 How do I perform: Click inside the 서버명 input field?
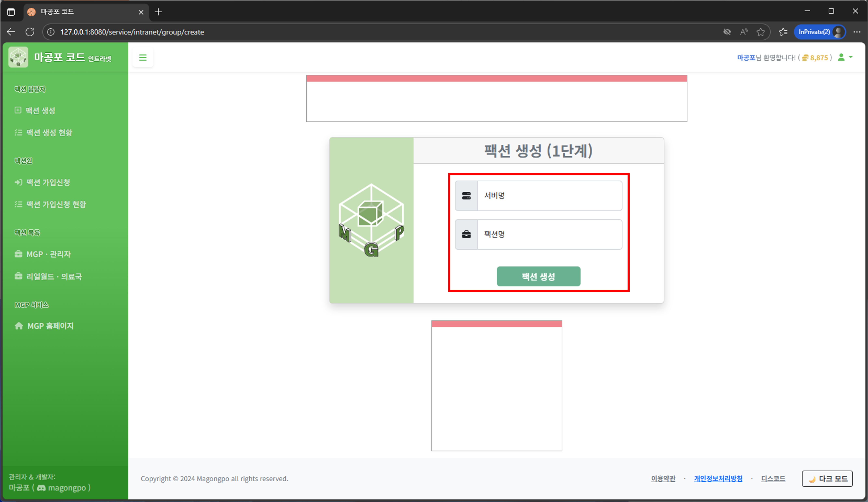[549, 196]
